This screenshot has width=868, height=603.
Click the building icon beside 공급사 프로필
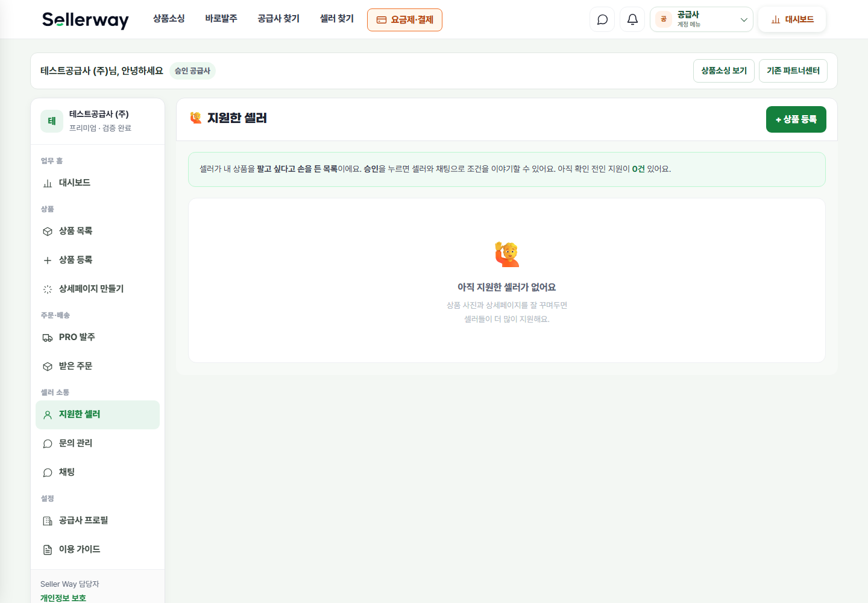tap(48, 521)
